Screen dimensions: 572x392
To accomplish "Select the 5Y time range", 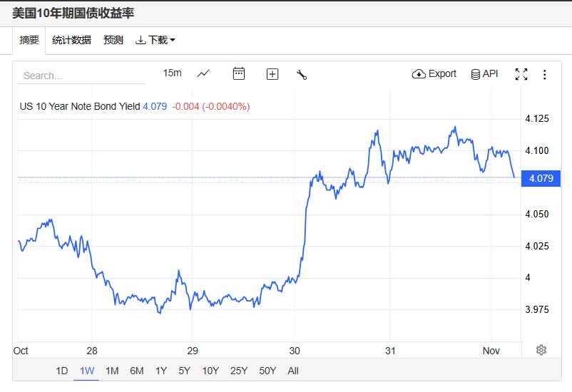I will [184, 371].
